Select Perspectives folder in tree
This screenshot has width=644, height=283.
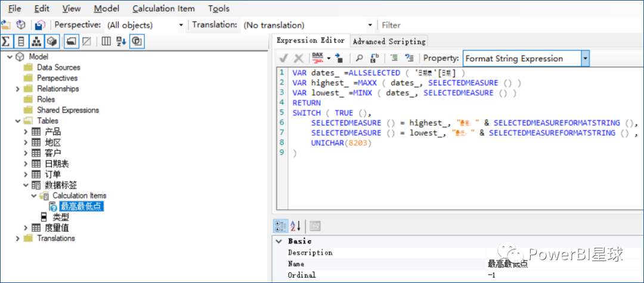(x=57, y=78)
